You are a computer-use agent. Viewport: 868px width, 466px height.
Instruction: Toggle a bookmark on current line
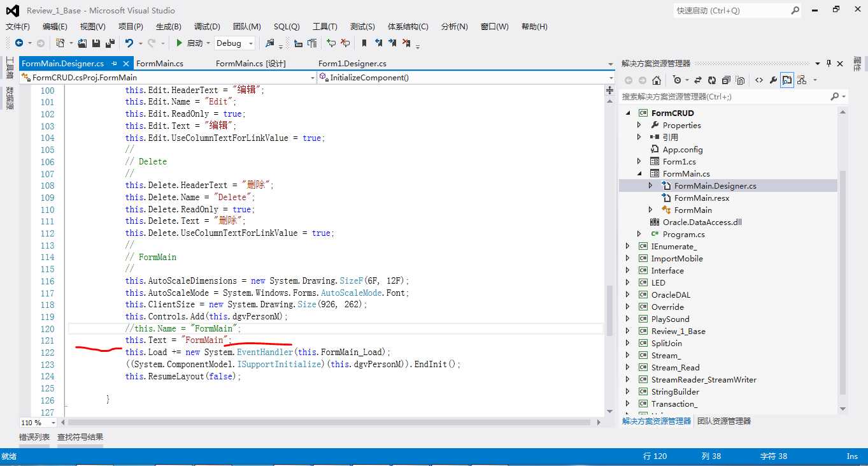(364, 43)
